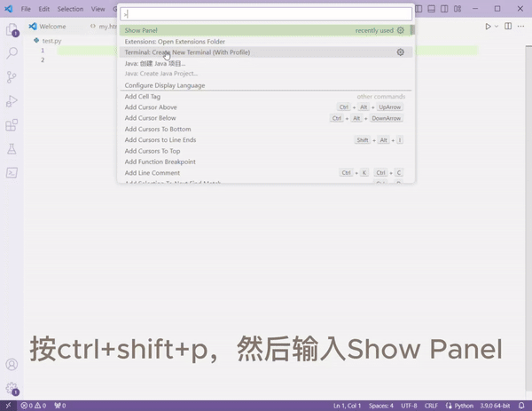Image resolution: width=532 pixels, height=411 pixels.
Task: Select Extensions: Open Extensions Folder command
Action: pos(266,42)
